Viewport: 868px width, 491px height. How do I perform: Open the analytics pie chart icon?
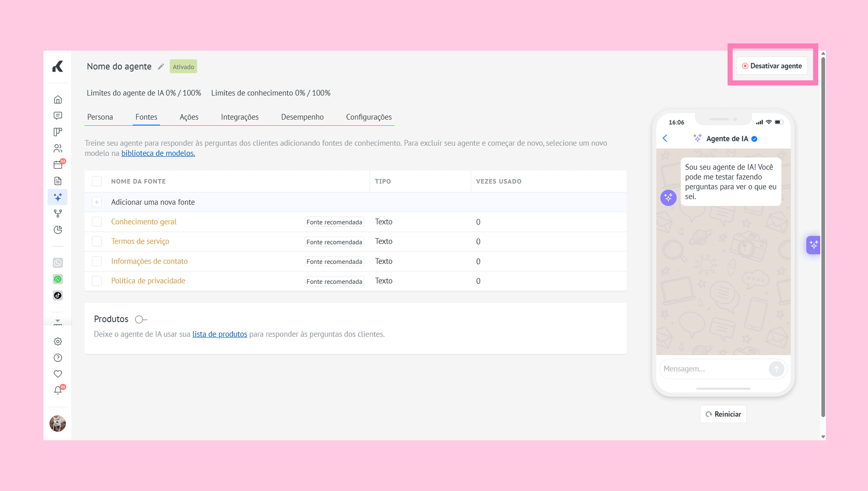pos(58,230)
